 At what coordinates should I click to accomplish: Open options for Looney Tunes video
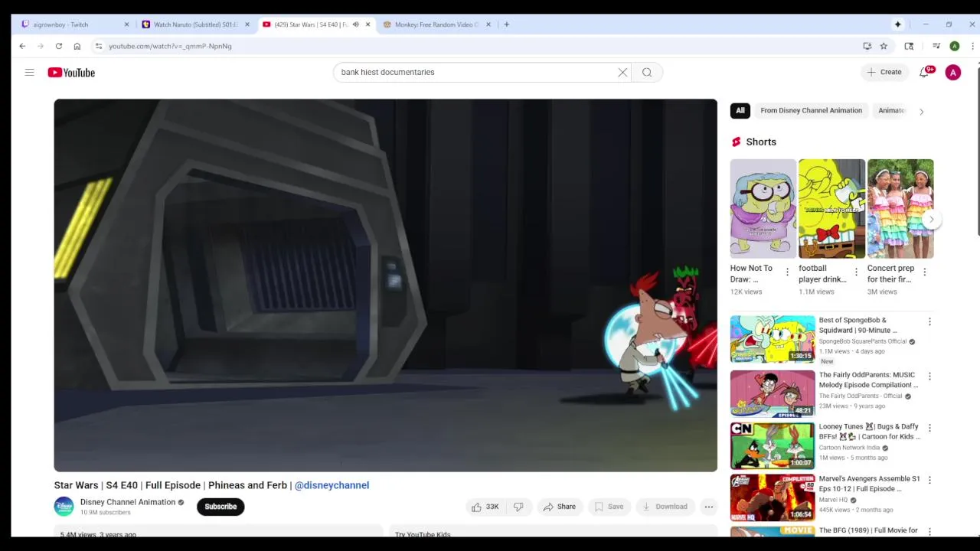929,428
